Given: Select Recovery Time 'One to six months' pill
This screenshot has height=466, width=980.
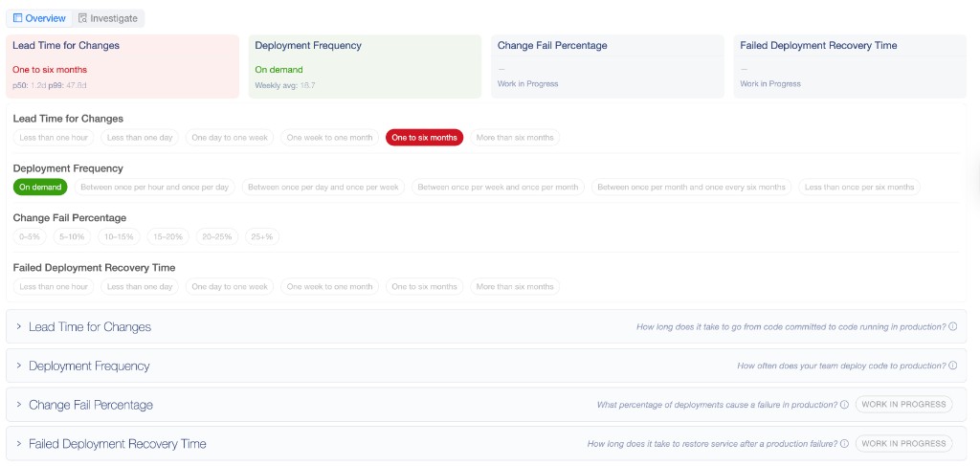Looking at the screenshot, I should [424, 287].
